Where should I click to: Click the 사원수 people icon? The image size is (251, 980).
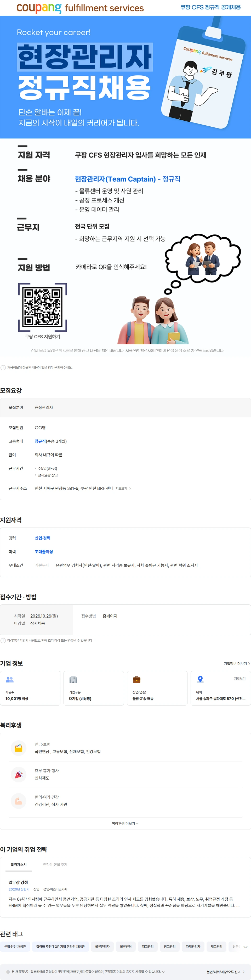[x=9, y=679]
